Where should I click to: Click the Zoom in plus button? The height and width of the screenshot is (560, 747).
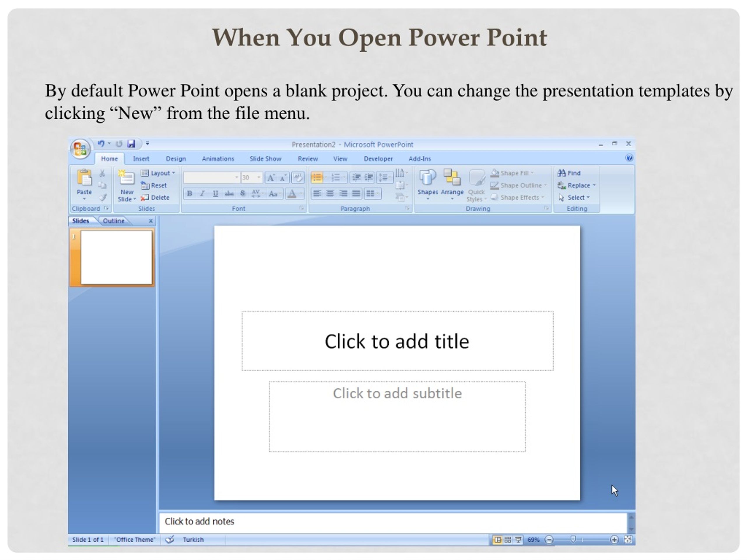coord(614,540)
